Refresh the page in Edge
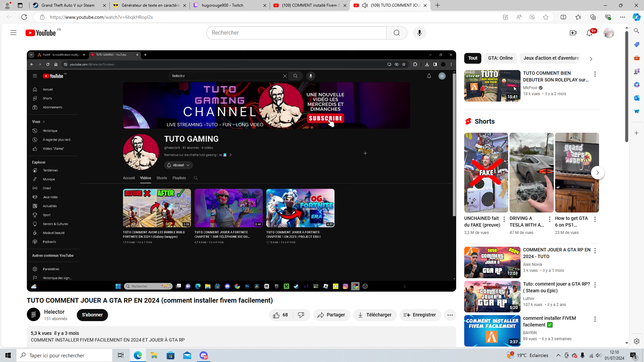This screenshot has height=362, width=644. click(24, 17)
